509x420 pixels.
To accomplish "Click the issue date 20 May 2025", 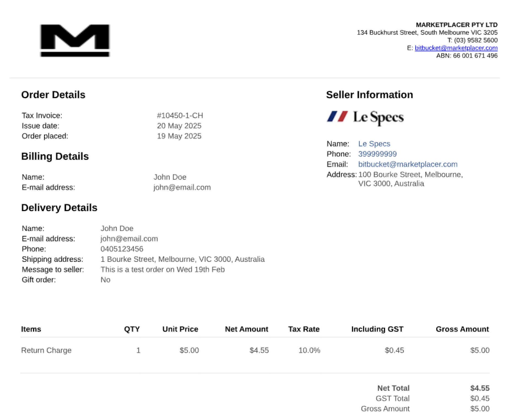I will (179, 126).
